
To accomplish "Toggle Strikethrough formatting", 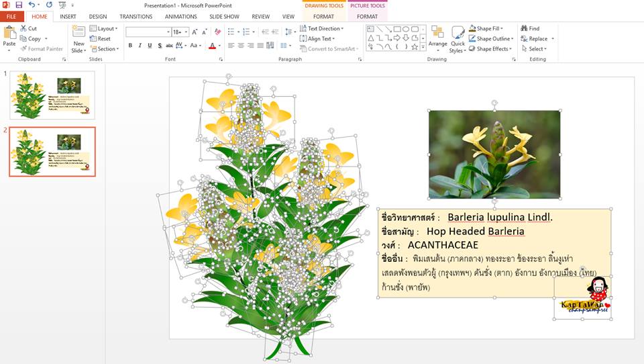I will point(169,46).
